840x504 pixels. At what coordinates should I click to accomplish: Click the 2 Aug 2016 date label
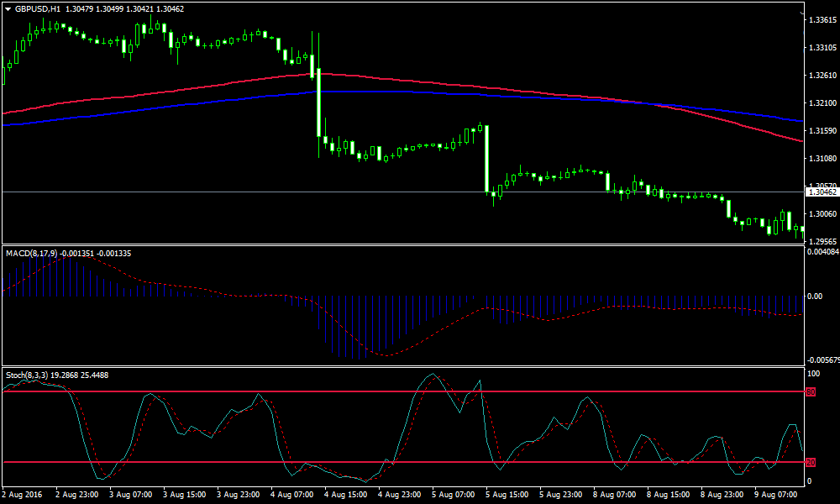pos(24,494)
